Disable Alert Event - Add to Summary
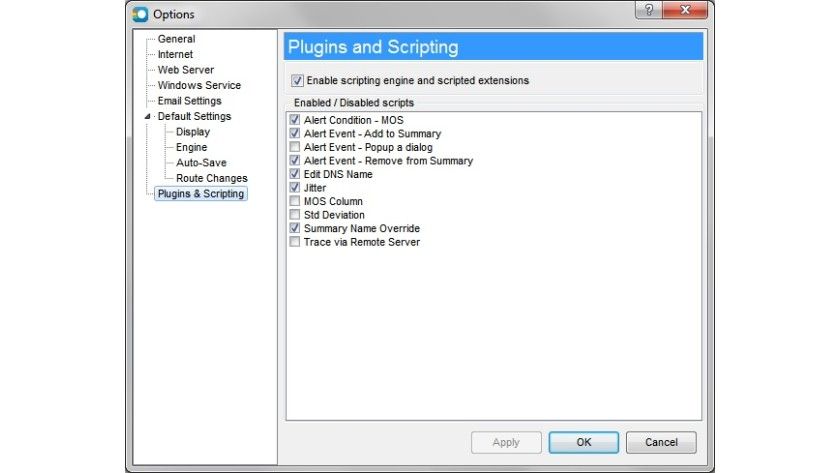The width and height of the screenshot is (840, 473). [295, 133]
